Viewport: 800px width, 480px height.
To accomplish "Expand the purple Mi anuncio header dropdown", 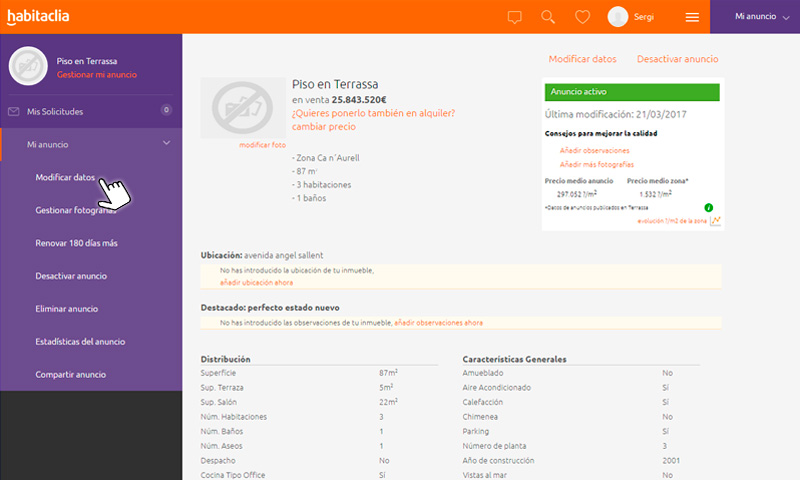I will coord(755,17).
